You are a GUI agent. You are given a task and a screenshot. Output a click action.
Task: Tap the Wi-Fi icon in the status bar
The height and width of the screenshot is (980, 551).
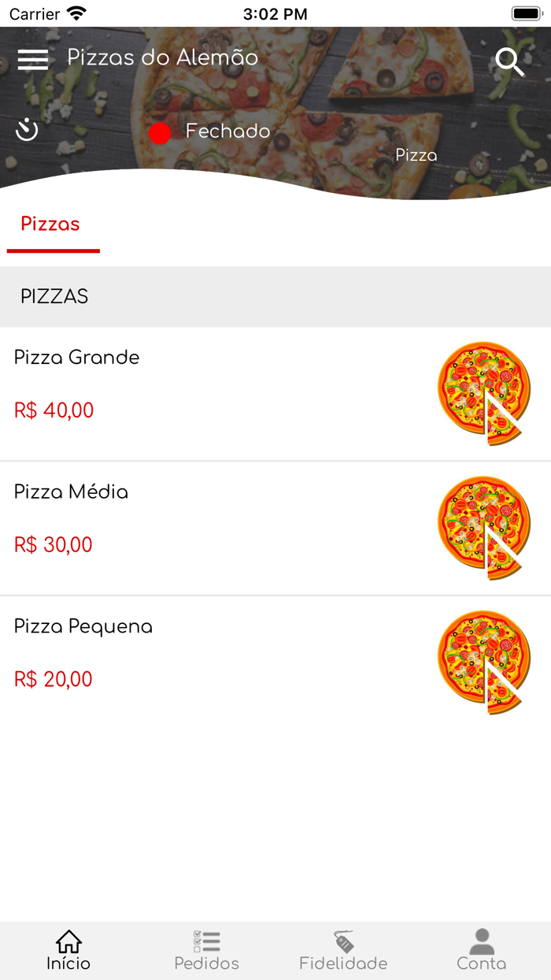[x=76, y=13]
